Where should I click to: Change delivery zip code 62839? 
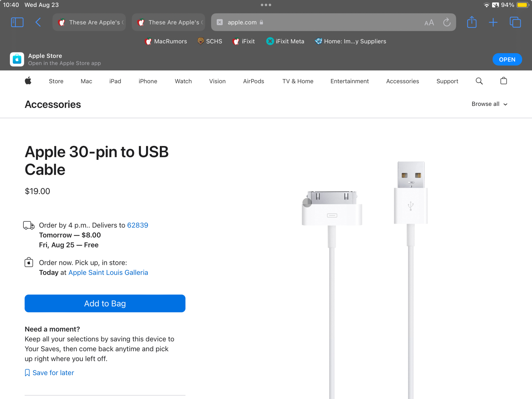point(138,225)
